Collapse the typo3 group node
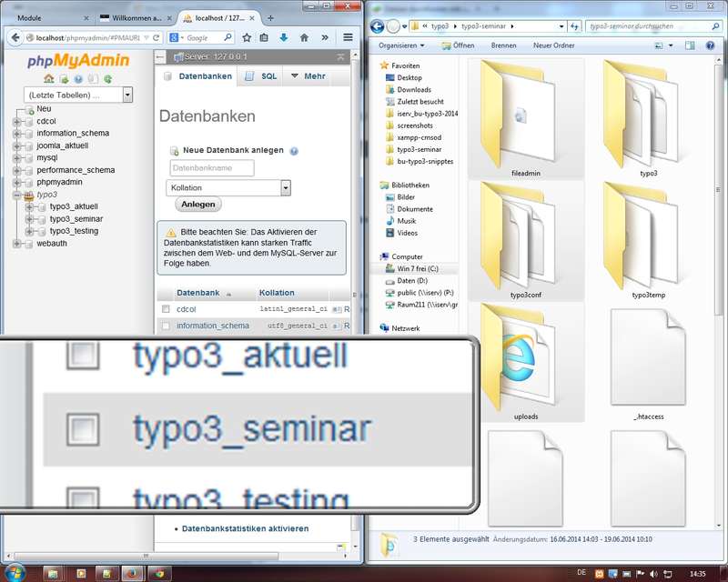 click(x=17, y=195)
